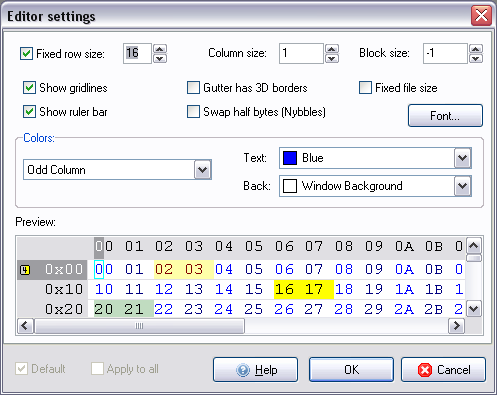Click inside the Block size field
Screen dimensions: 497x395
[x=445, y=53]
